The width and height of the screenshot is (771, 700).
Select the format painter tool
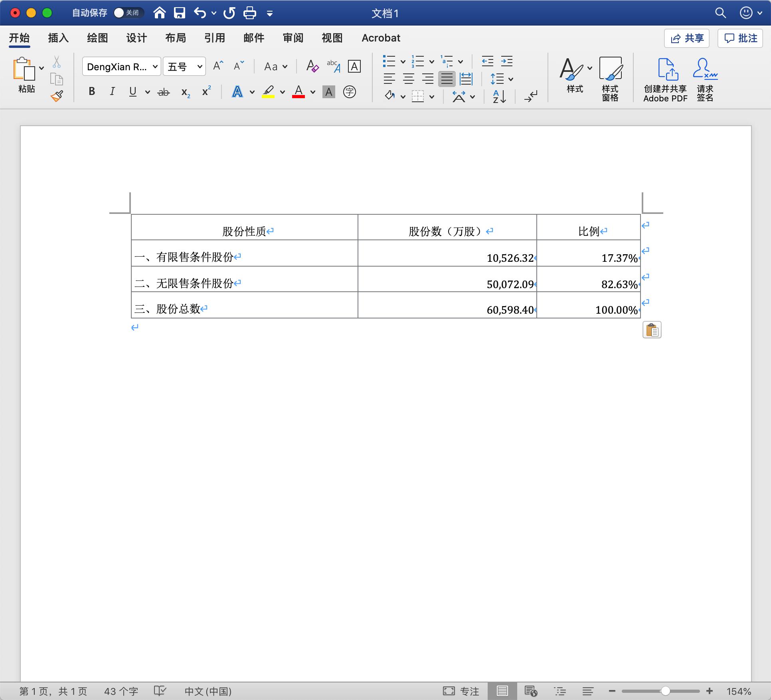56,95
